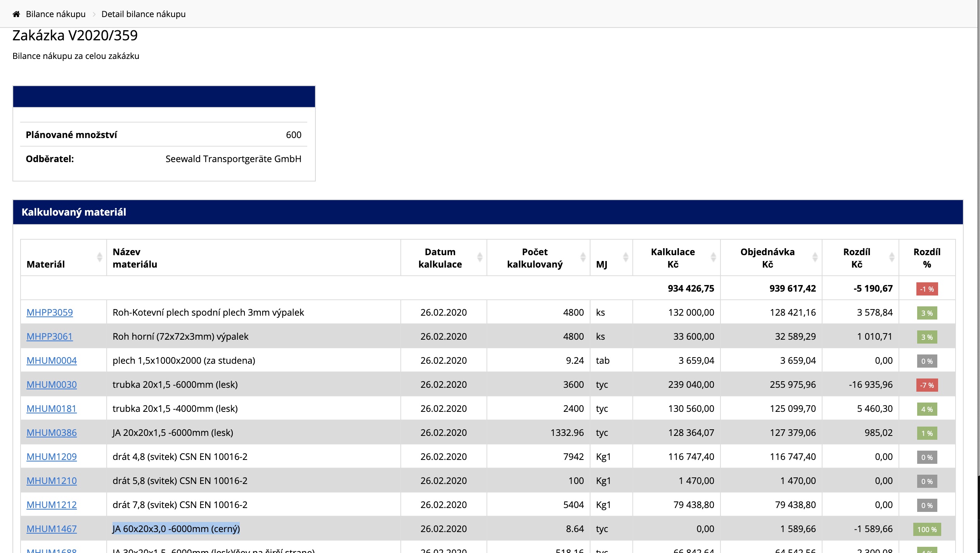
Task: Sort by Objednávka Kč column arrows
Action: [815, 257]
